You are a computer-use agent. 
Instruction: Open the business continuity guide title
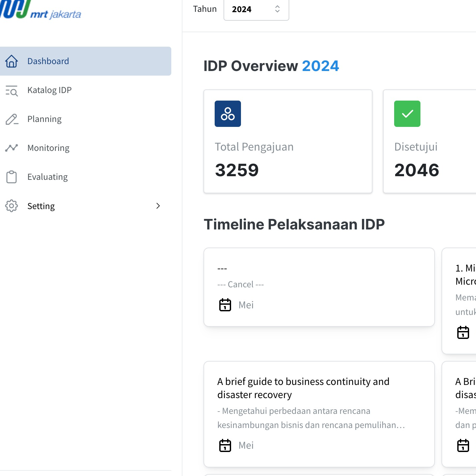(x=303, y=388)
